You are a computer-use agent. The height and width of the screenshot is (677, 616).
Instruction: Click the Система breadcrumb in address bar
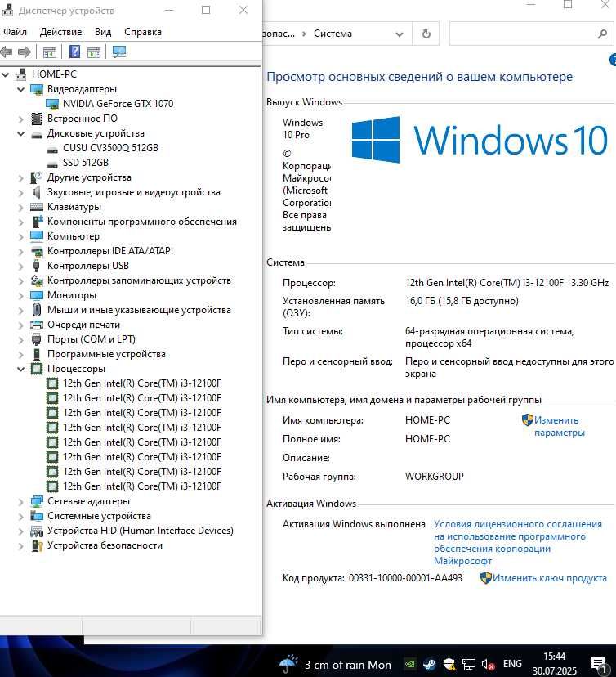click(x=333, y=34)
